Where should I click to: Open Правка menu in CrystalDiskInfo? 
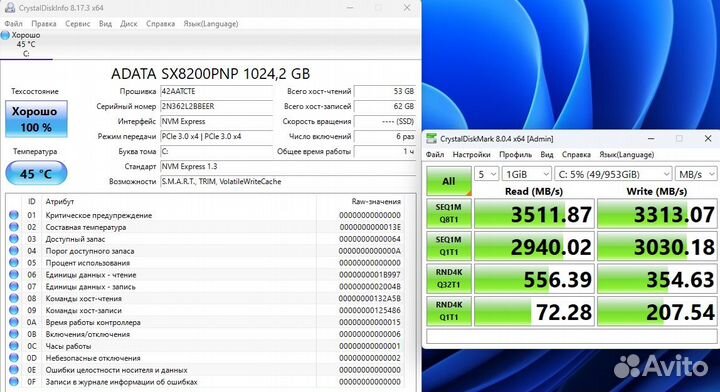[x=44, y=23]
